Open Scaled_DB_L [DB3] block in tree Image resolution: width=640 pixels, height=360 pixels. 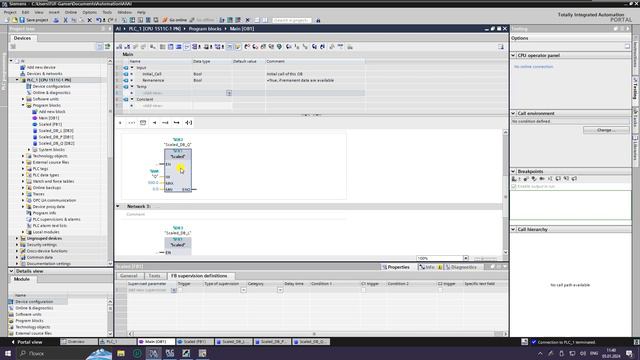[x=56, y=131]
